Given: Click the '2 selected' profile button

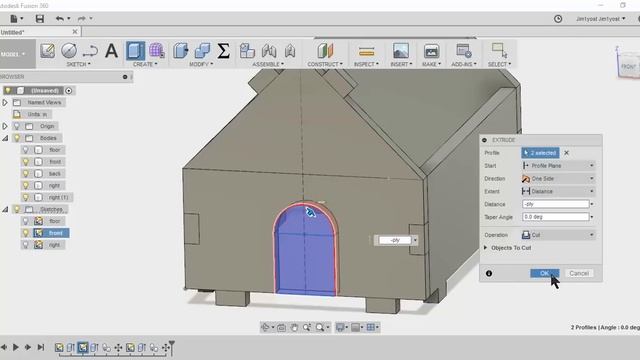Looking at the screenshot, I should point(540,153).
